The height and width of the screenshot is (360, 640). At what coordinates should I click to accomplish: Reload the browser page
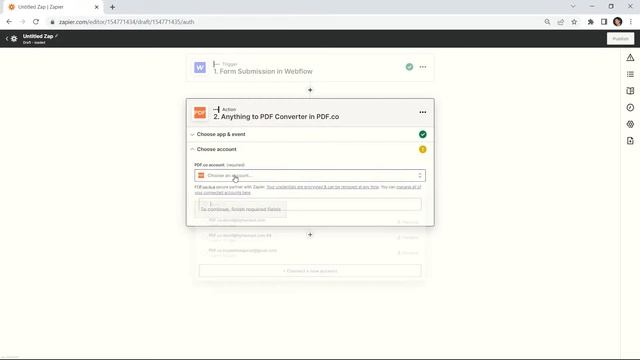[36, 22]
